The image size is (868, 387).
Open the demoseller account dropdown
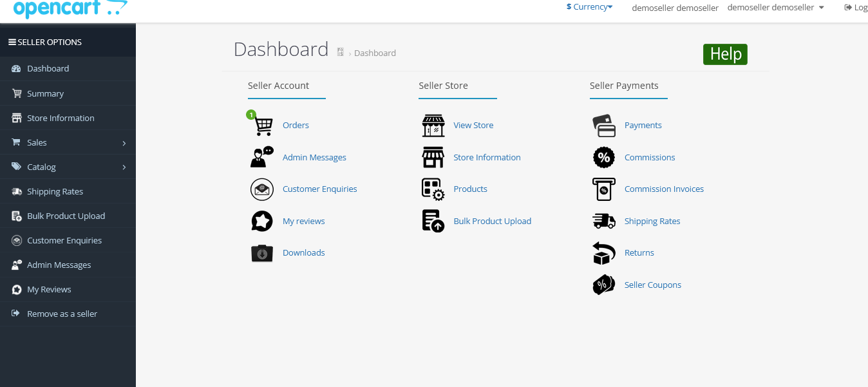coord(776,7)
